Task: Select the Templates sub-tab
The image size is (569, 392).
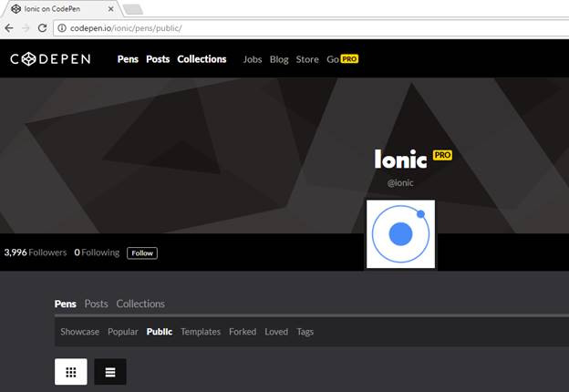Action: (x=201, y=332)
